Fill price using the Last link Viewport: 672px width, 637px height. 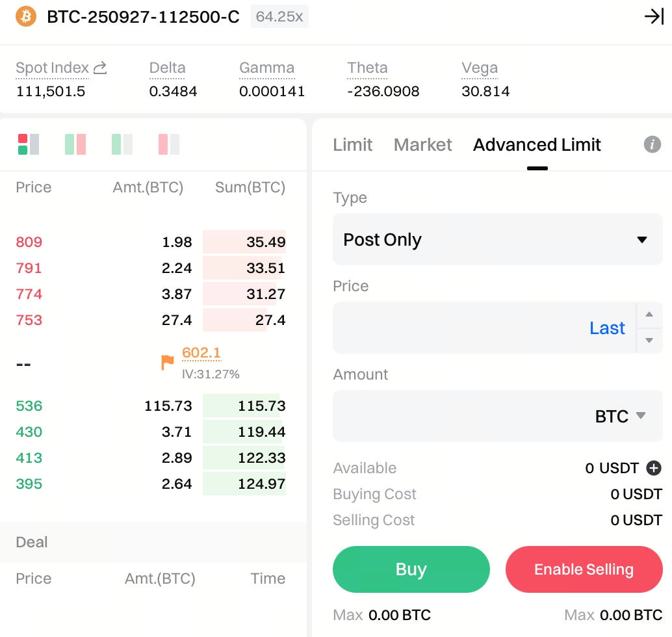[x=607, y=328]
